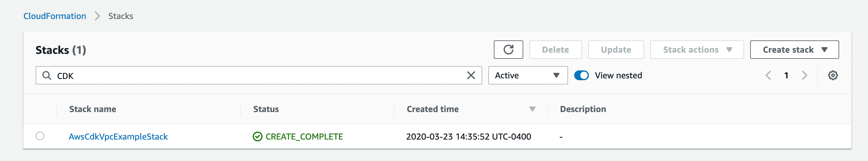This screenshot has height=161, width=868.
Task: Clear the CDK search filter
Action: (x=471, y=75)
